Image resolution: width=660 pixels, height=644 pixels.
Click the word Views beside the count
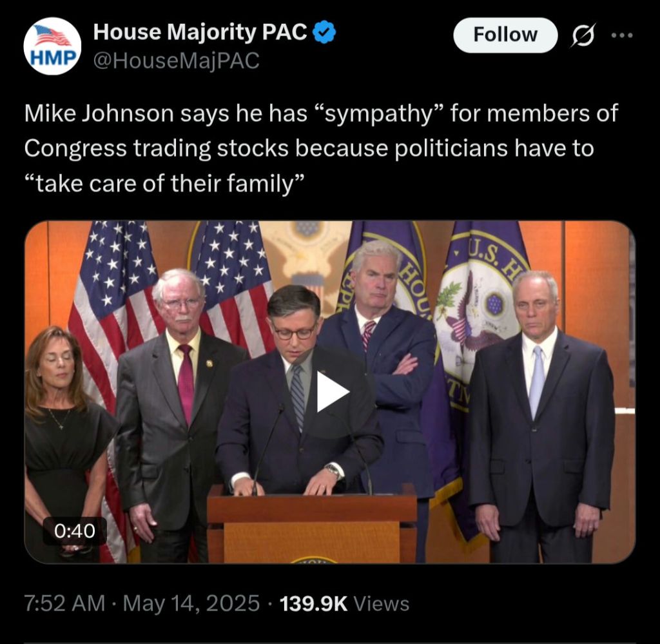pyautogui.click(x=382, y=603)
